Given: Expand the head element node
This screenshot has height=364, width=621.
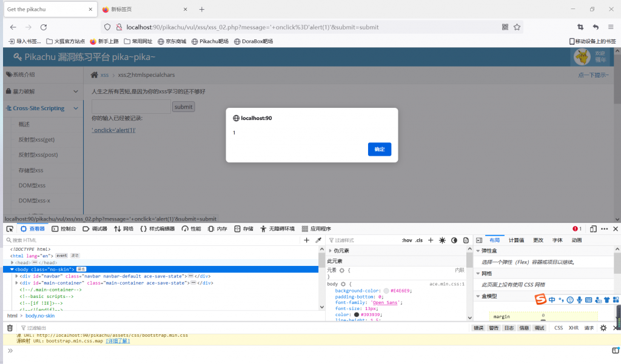Looking at the screenshot, I should point(12,262).
